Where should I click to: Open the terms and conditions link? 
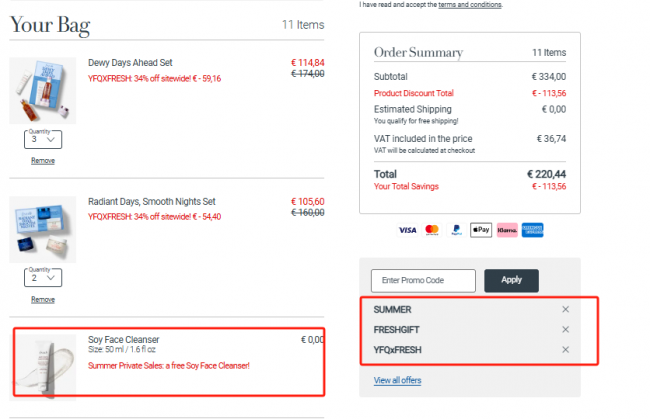pos(470,5)
